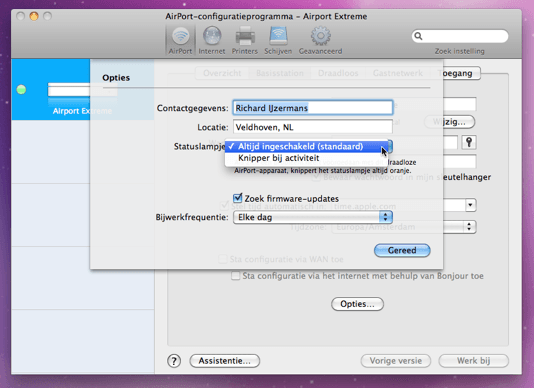Click the Contactgegevens text field
Viewport: 534px width, 388px height.
(x=313, y=108)
